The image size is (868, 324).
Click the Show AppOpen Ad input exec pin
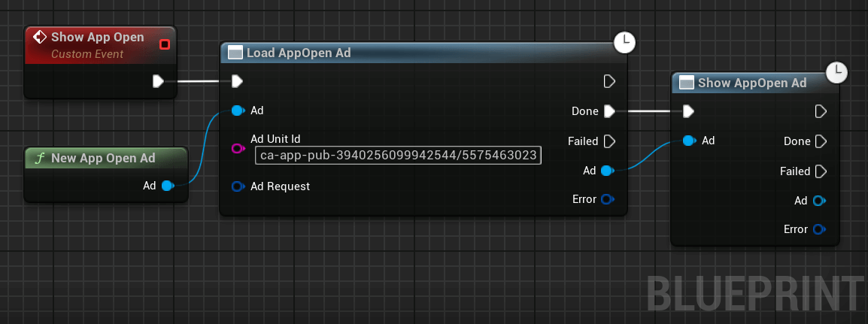click(688, 112)
